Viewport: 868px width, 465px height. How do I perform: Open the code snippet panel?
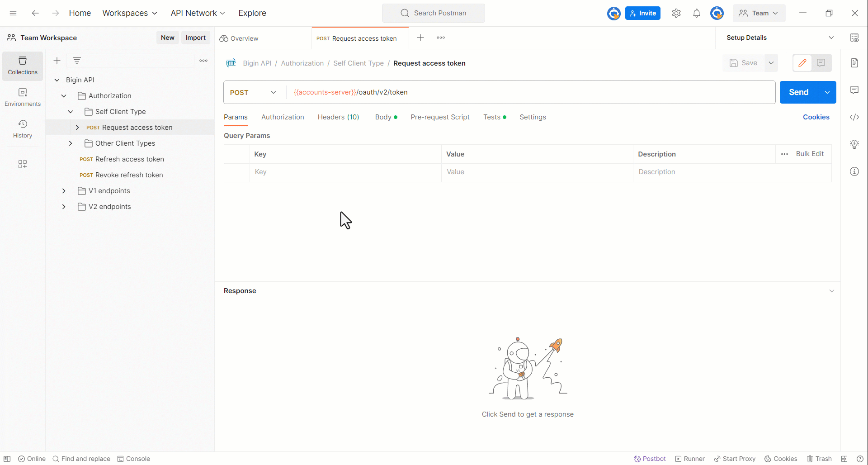pyautogui.click(x=854, y=117)
